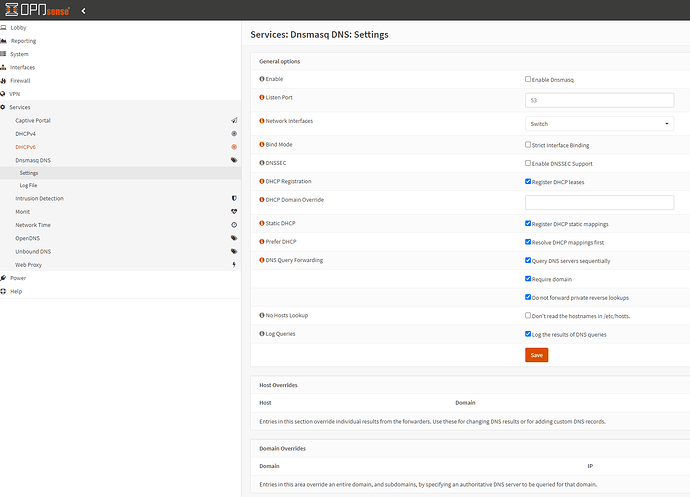690x497 pixels.
Task: Enable the Dnsmasq checkbox
Action: (x=528, y=78)
